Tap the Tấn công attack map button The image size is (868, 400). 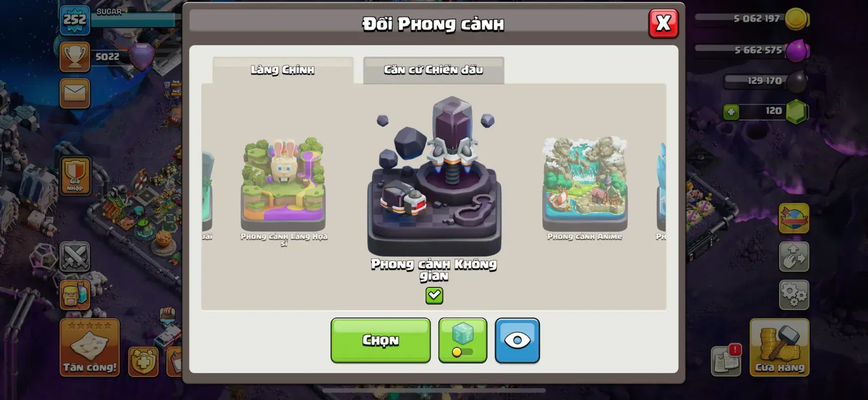tap(89, 347)
